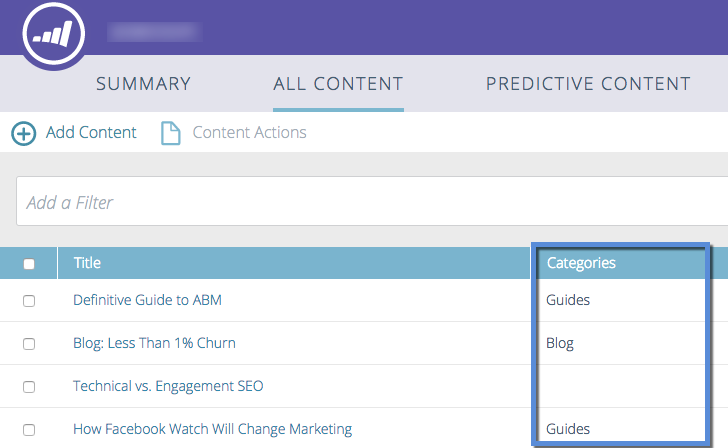The width and height of the screenshot is (728, 448).
Task: Tick the How Facebook Watch row checkbox
Action: [29, 430]
